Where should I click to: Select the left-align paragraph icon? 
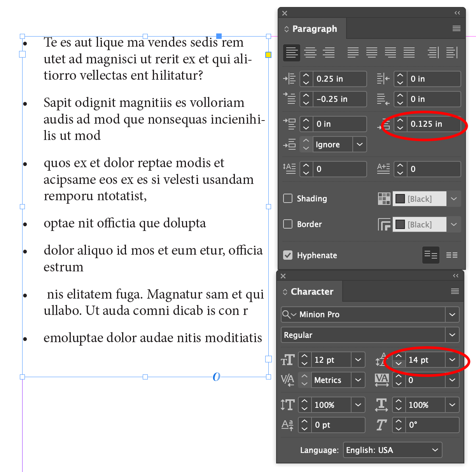point(291,52)
